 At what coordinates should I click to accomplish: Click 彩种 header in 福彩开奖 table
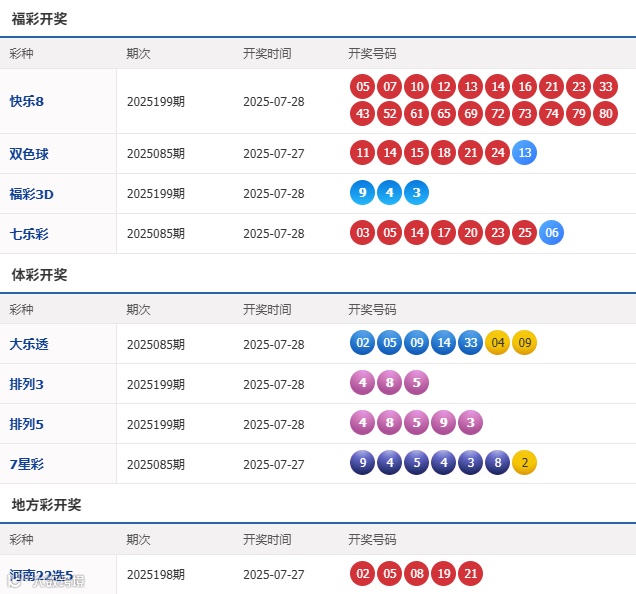coord(21,54)
